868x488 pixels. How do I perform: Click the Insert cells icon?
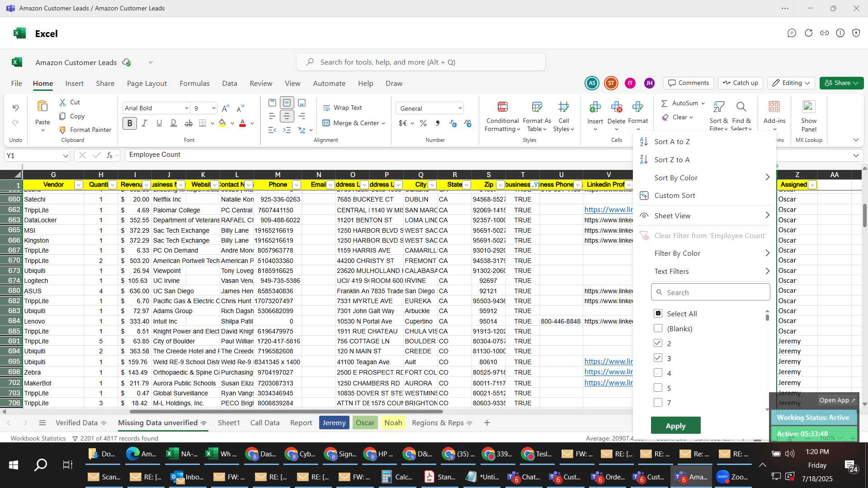pos(595,107)
